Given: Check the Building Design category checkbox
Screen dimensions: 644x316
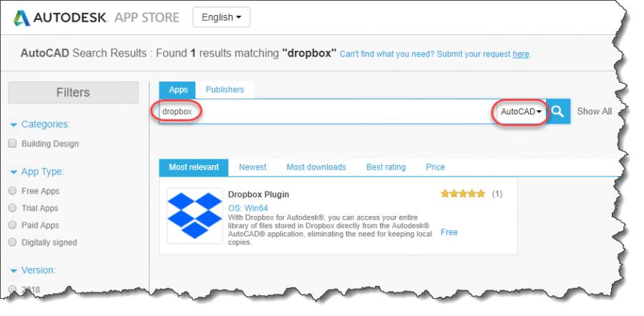Looking at the screenshot, I should tap(12, 144).
